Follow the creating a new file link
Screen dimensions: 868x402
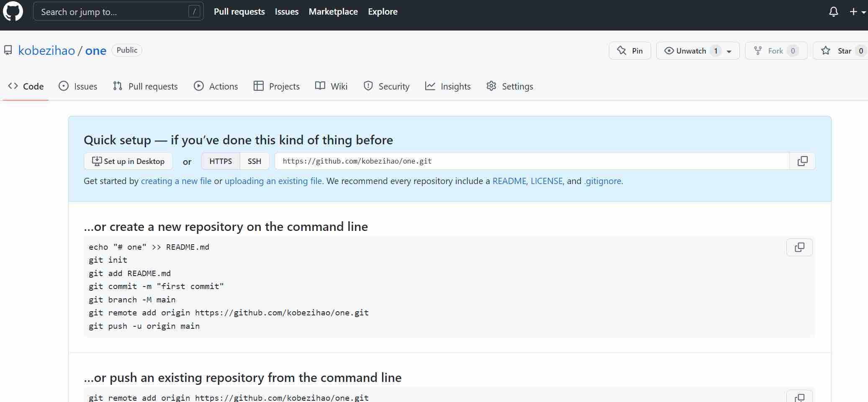point(176,181)
